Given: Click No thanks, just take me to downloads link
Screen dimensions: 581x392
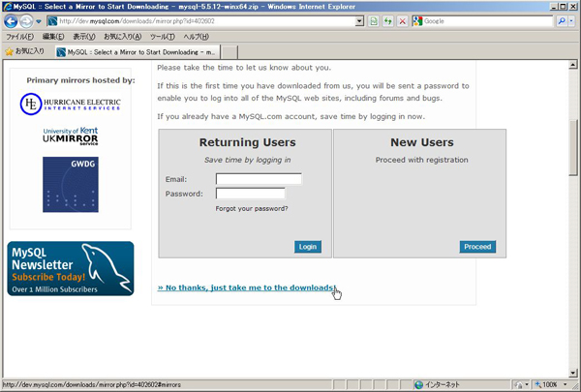Looking at the screenshot, I should pos(247,287).
